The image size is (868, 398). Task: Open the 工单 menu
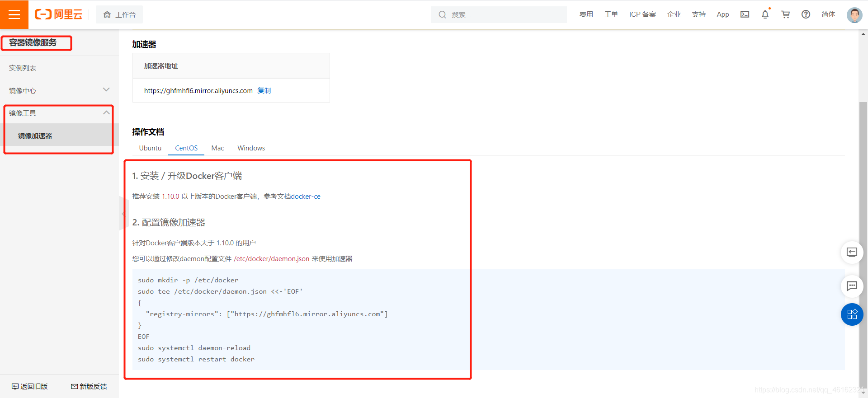pos(611,14)
